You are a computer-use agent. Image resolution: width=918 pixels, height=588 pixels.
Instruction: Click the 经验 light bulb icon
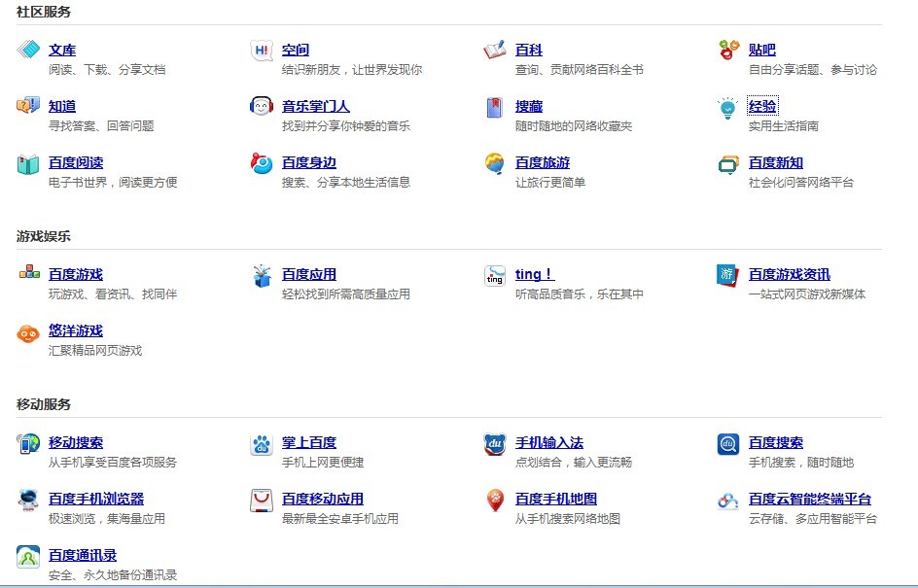click(728, 108)
